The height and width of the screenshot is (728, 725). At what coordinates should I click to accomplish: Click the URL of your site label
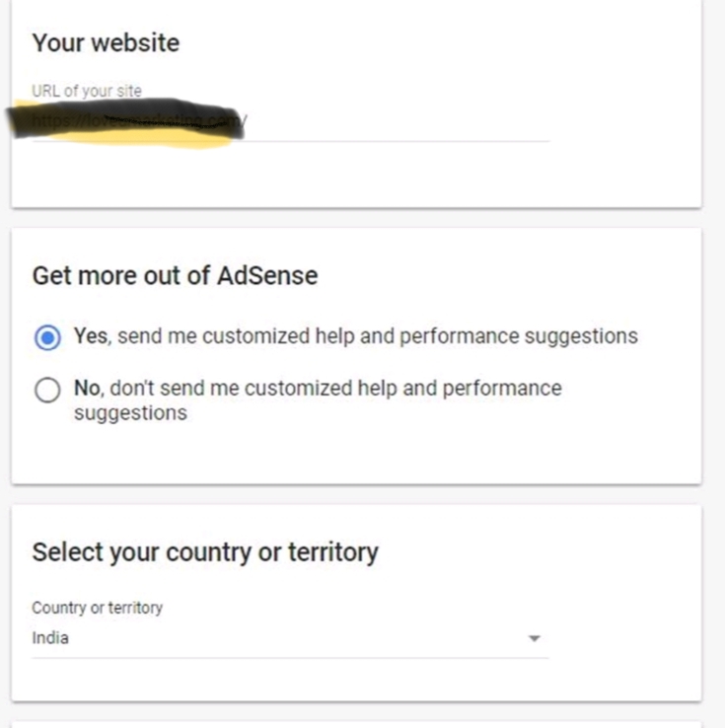(87, 92)
